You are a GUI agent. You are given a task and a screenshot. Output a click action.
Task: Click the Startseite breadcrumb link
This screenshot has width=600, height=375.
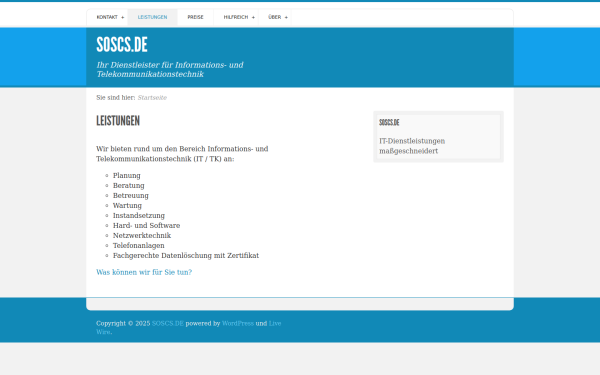(152, 98)
